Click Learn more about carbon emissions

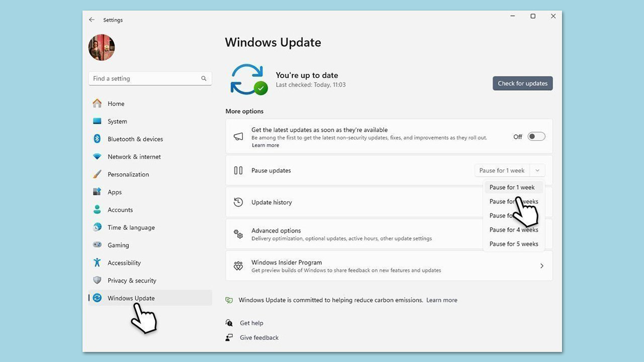point(442,300)
